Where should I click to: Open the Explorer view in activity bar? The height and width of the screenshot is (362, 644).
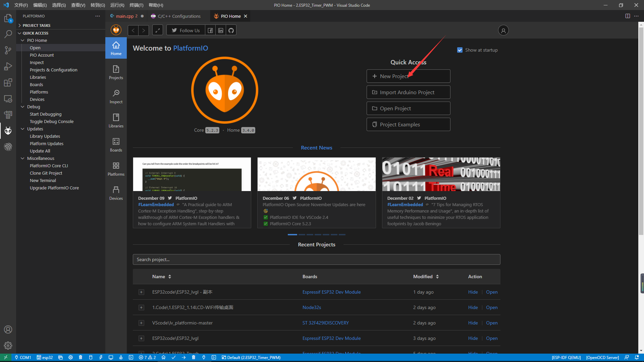pos(8,18)
